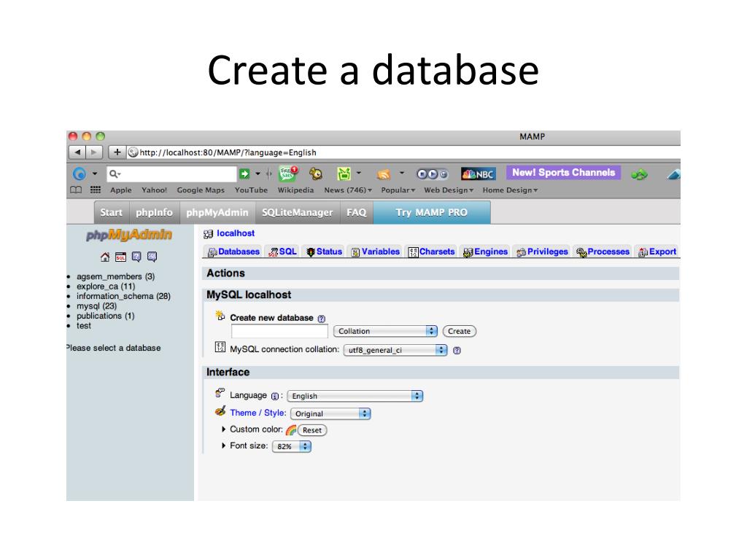747x560 pixels.
Task: Expand the Font size section
Action: click(223, 446)
